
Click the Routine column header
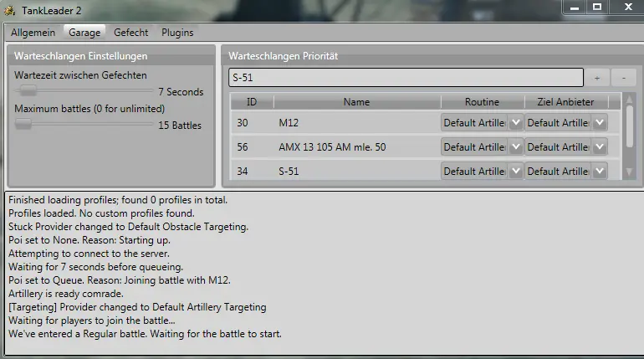[483, 102]
